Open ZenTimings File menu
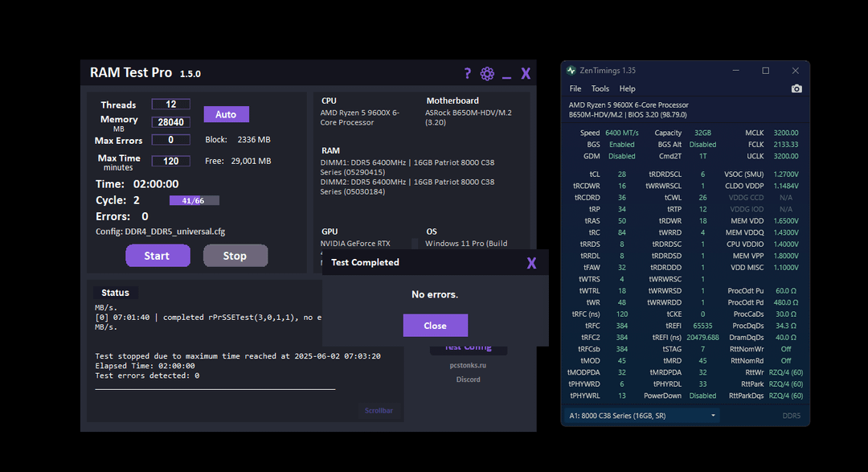 pos(575,88)
